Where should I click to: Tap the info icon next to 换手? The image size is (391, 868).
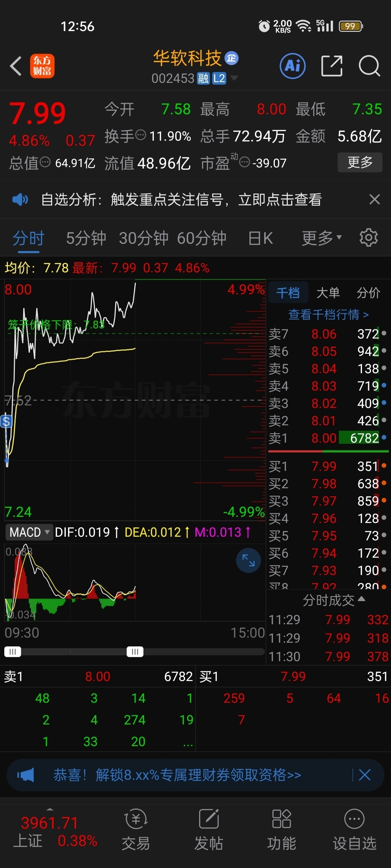pos(140,135)
